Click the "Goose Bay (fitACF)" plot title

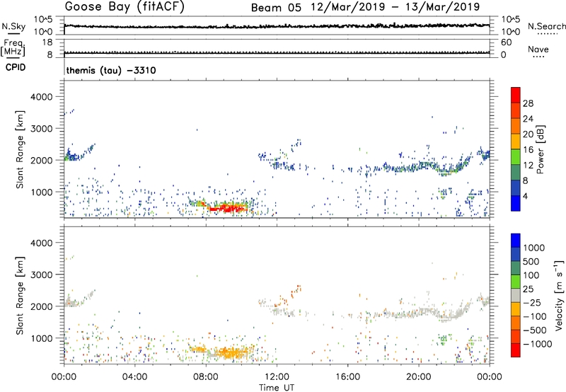[125, 7]
